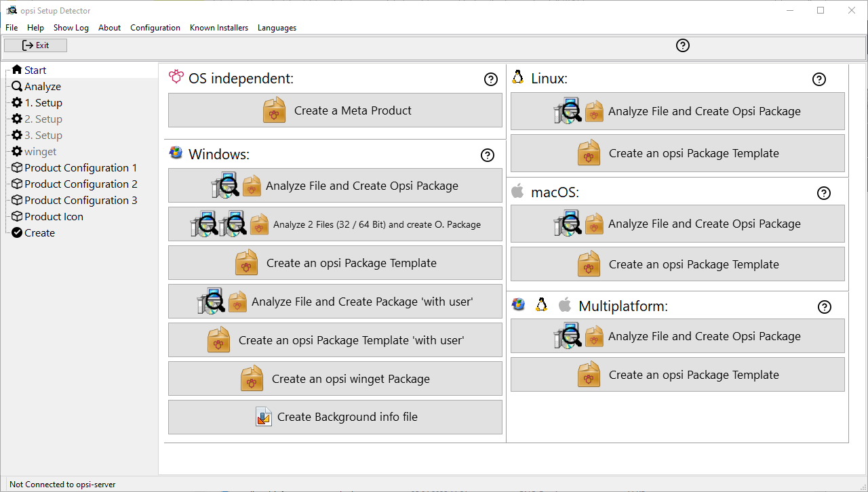Click the Apple logo beside macOS heading
The width and height of the screenshot is (868, 492).
[x=517, y=191]
